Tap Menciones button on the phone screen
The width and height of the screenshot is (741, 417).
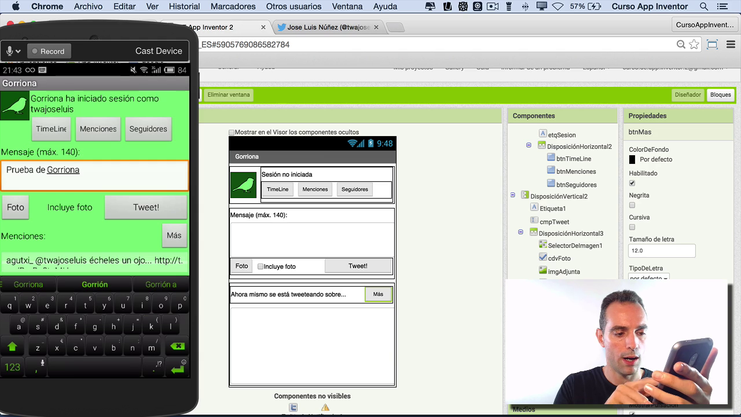[98, 129]
